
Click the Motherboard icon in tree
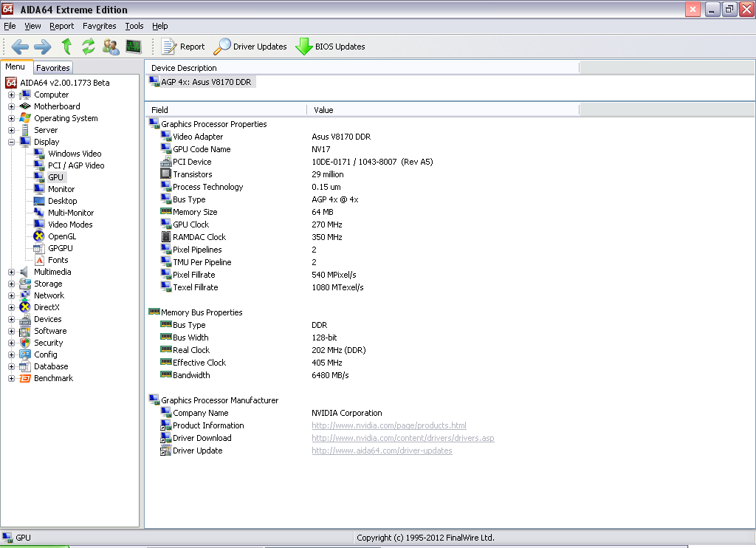coord(25,106)
